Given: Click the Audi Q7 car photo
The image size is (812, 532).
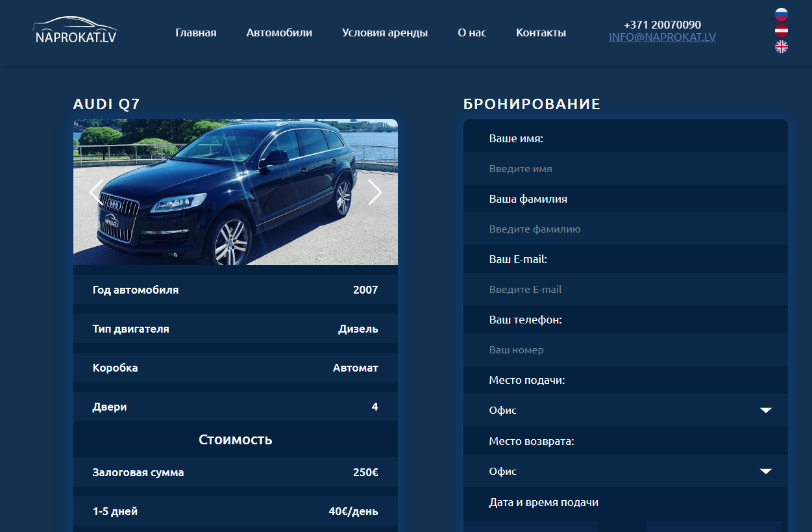Looking at the screenshot, I should (x=236, y=192).
